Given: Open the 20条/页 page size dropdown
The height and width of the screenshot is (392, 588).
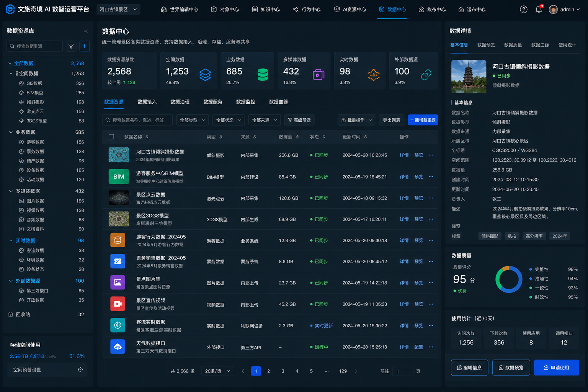Looking at the screenshot, I should [217, 371].
